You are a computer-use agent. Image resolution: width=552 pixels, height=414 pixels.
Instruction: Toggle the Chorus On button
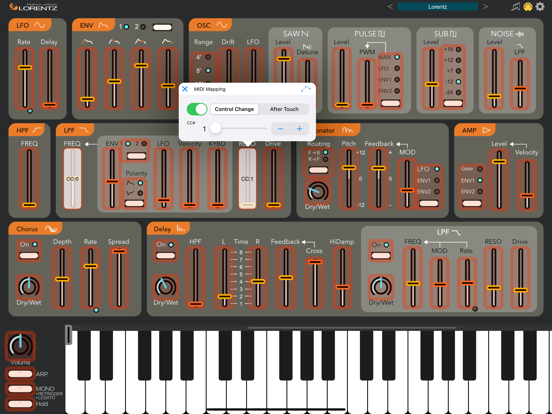tap(29, 256)
